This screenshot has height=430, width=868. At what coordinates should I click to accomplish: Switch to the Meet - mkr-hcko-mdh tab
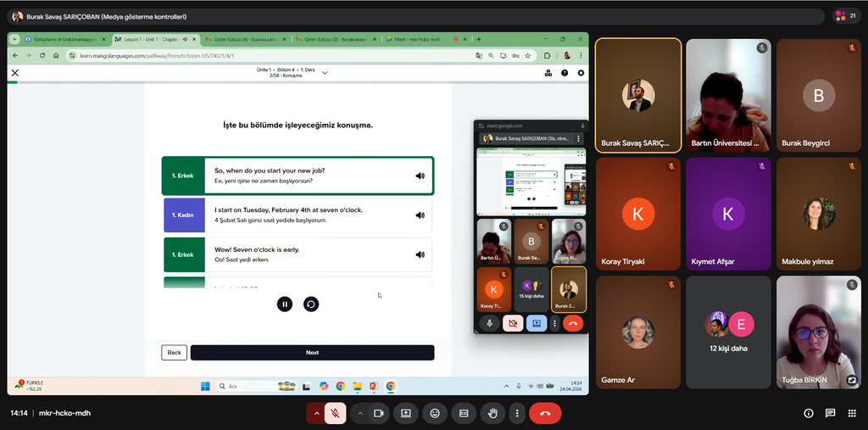(415, 39)
